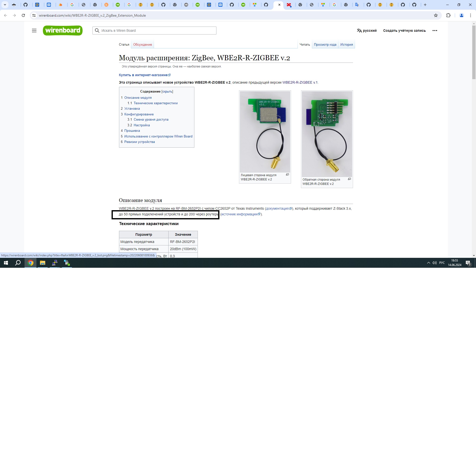Viewport: 476px width, 469px height.
Task: Open Windows taskbar search
Action: pos(18,263)
